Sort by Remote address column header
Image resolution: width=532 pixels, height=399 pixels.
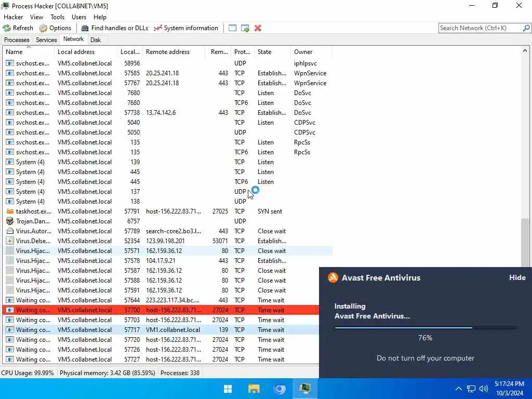[174, 52]
